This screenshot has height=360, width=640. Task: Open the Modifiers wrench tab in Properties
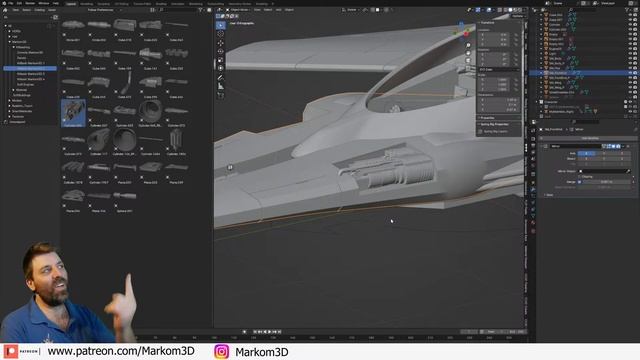coord(533,190)
